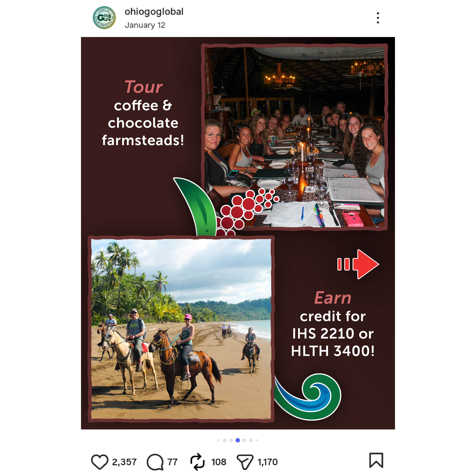This screenshot has width=476, height=476.
Task: View the 2,357 likes count
Action: click(x=124, y=462)
